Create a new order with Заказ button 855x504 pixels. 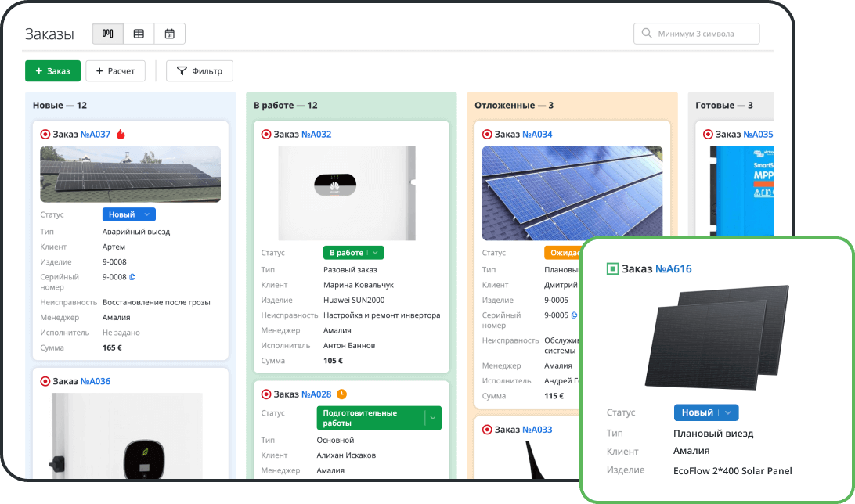click(x=52, y=71)
